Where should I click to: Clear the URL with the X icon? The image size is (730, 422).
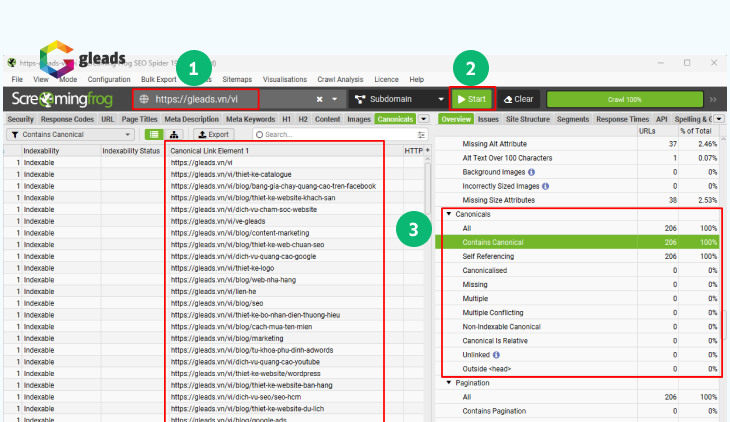tap(319, 99)
